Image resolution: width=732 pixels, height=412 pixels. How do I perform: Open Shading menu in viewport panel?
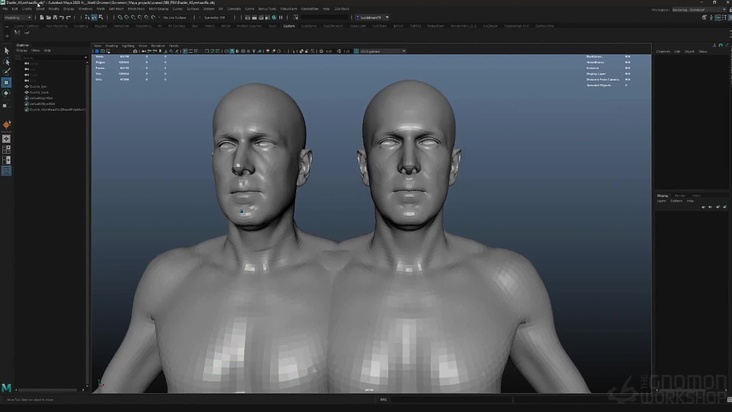click(x=113, y=45)
